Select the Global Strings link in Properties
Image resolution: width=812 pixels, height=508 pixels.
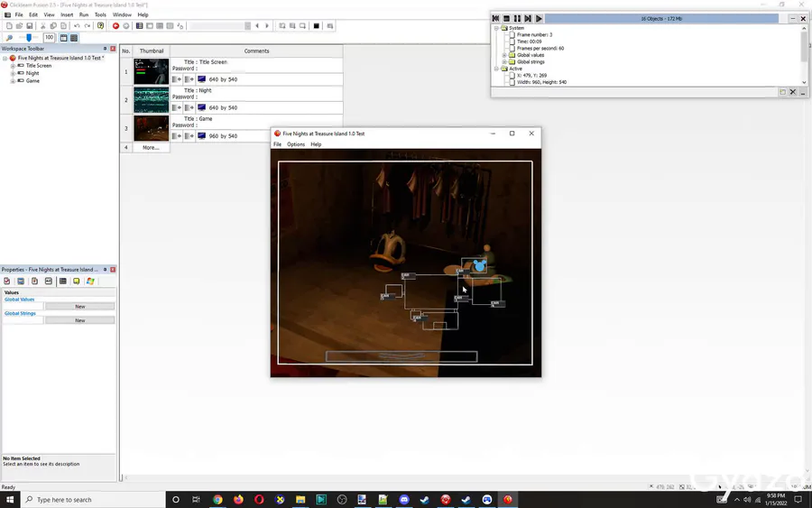coord(20,314)
